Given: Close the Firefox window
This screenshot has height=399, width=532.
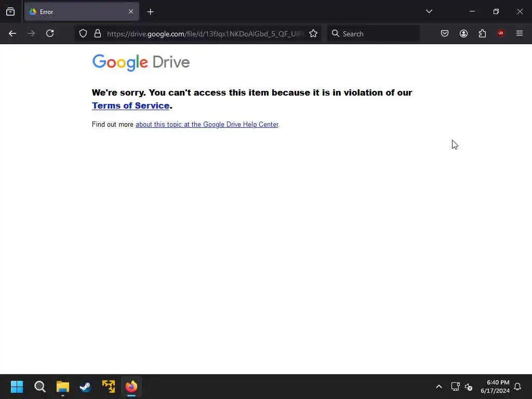Looking at the screenshot, I should click(520, 11).
